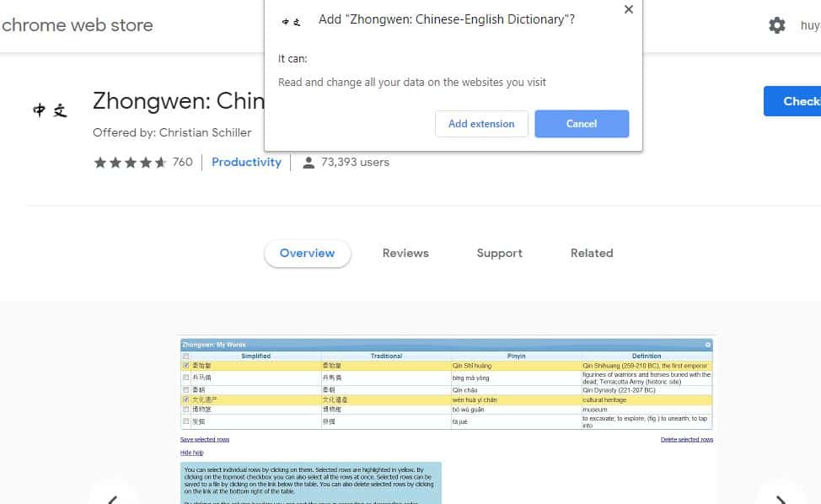
Task: Toggle checkbox on yellow first row in screenshot
Action: (x=186, y=365)
